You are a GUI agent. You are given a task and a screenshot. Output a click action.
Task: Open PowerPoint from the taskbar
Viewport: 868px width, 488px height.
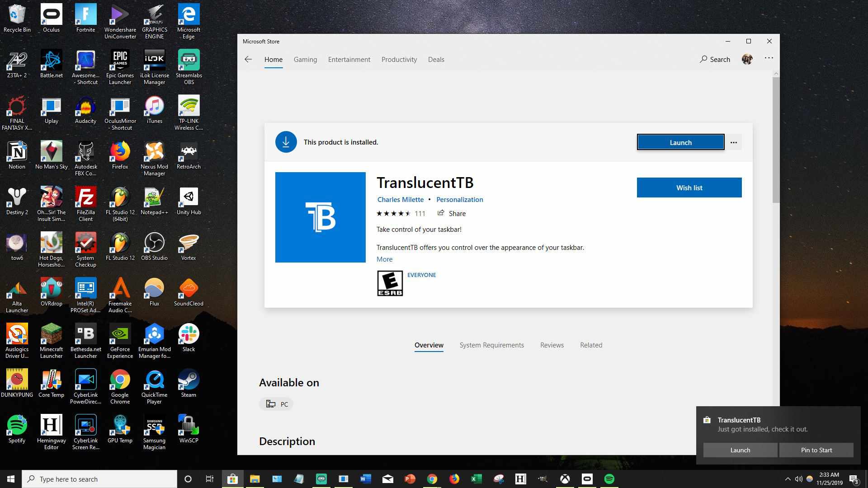(410, 479)
